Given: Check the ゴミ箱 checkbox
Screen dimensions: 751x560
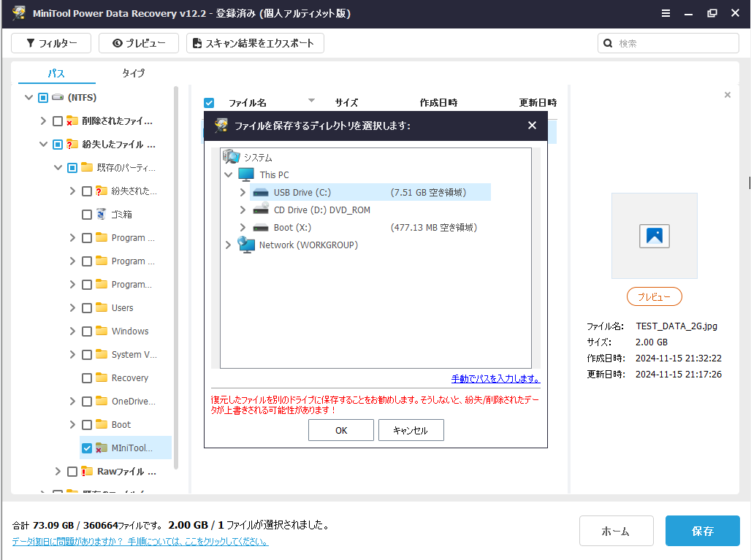Looking at the screenshot, I should pos(87,215).
